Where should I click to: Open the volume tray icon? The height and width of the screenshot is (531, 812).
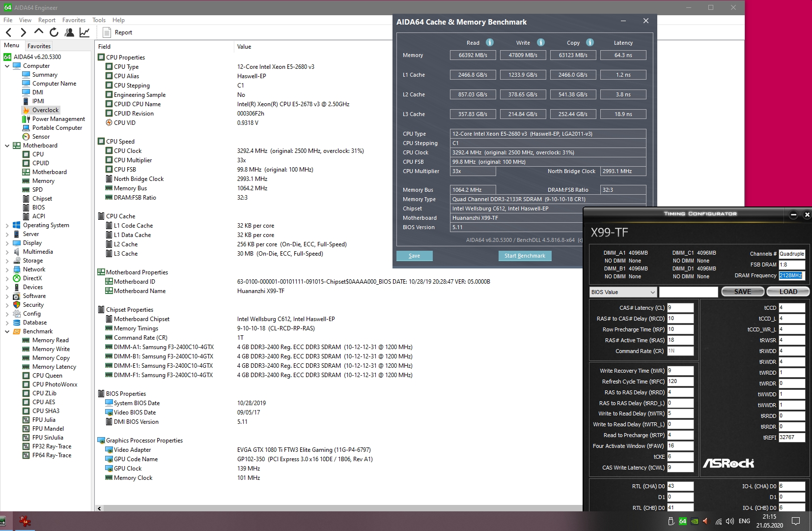[729, 521]
